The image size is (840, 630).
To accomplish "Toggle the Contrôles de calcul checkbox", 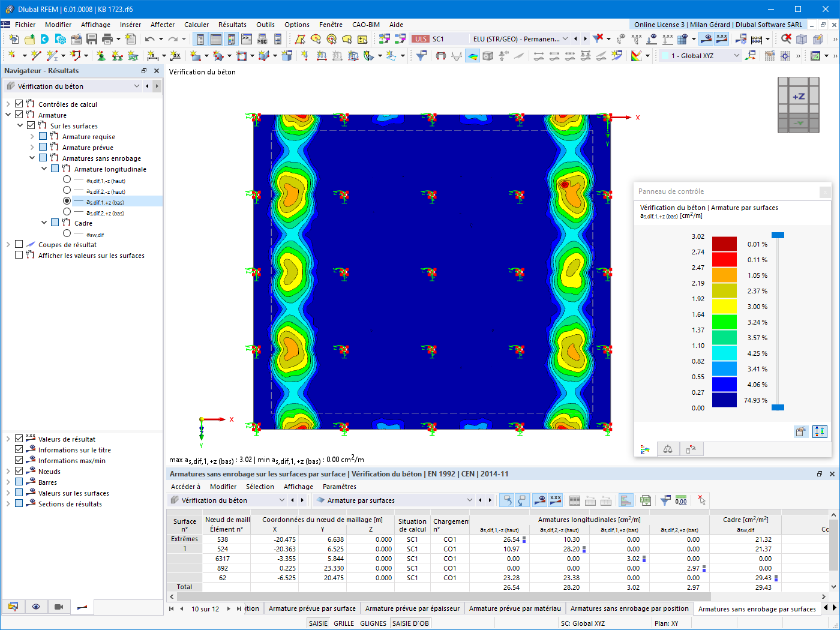I will coord(19,104).
